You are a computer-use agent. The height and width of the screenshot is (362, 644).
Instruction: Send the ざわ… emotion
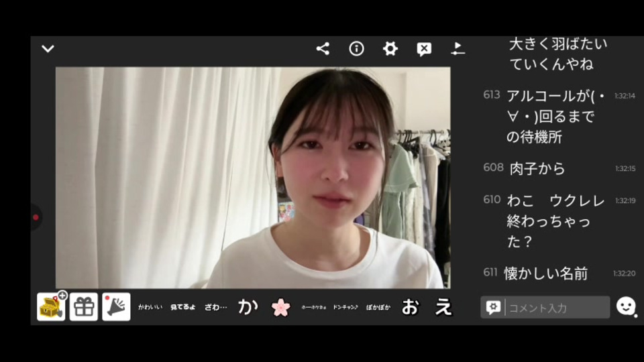click(x=215, y=307)
